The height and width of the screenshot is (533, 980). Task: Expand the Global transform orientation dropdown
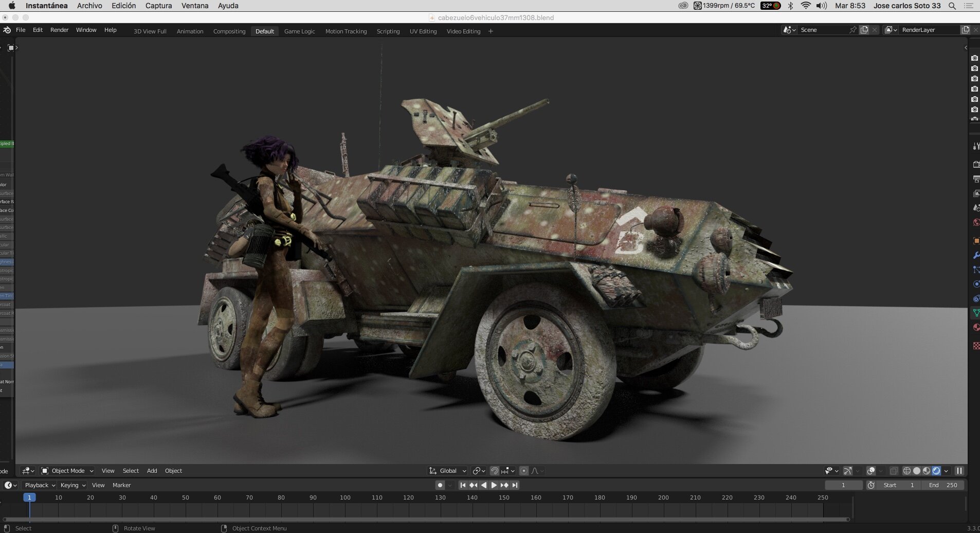click(447, 471)
